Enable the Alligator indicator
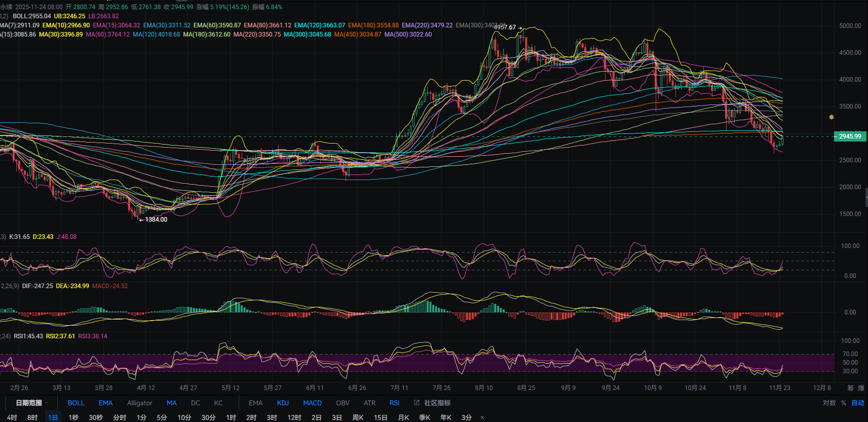 tap(139, 403)
